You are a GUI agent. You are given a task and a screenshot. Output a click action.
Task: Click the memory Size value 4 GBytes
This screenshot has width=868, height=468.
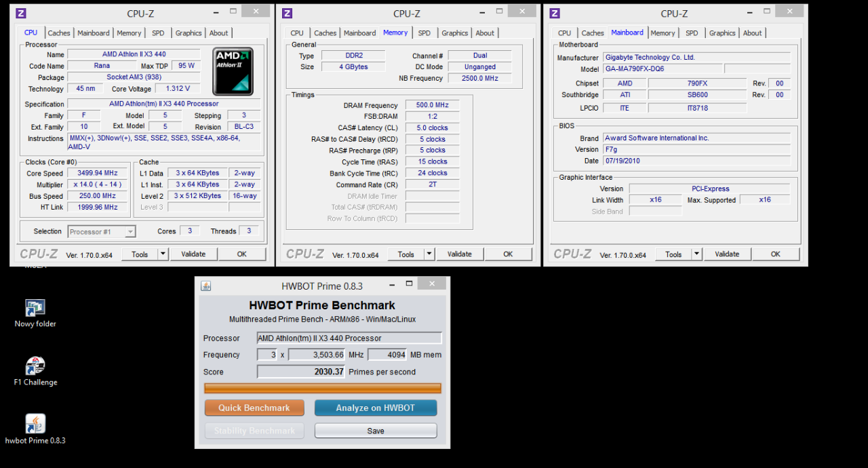coord(353,66)
